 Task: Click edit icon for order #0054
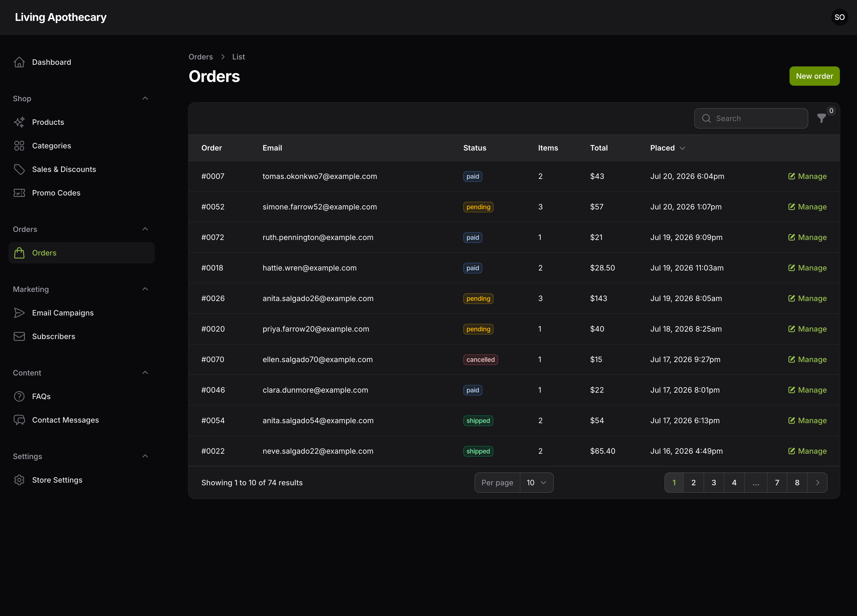pos(792,420)
